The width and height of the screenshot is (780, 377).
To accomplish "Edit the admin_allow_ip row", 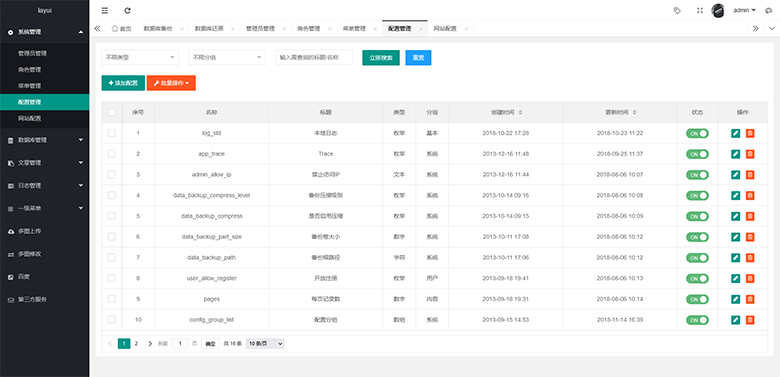I will point(736,175).
